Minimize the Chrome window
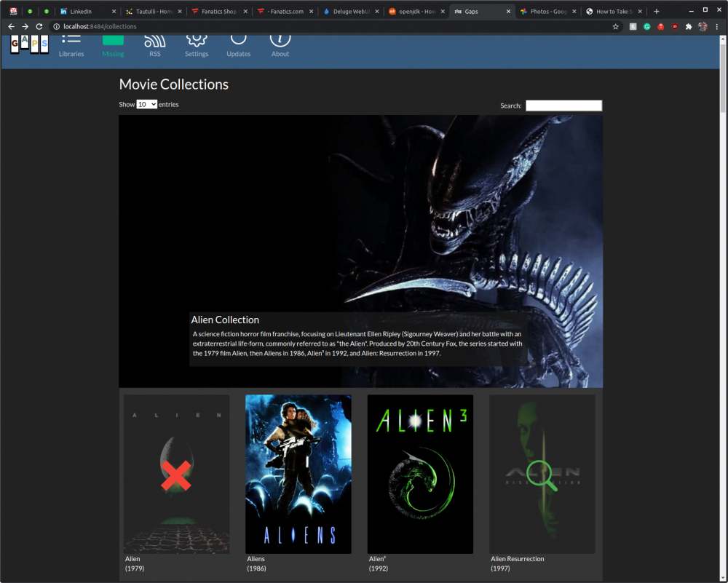 point(691,10)
